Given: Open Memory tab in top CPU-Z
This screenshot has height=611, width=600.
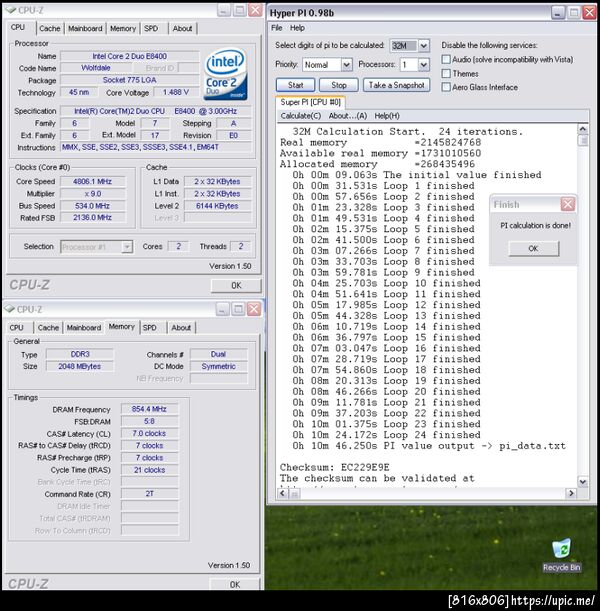Looking at the screenshot, I should (x=123, y=28).
